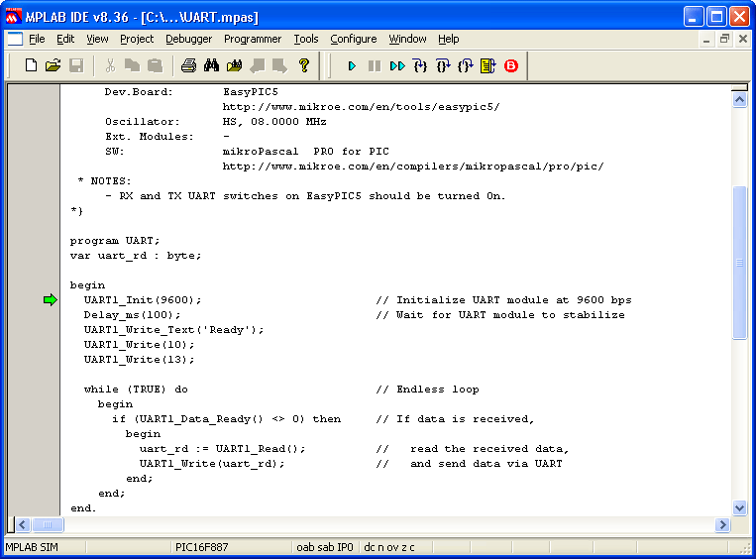This screenshot has height=559, width=756.
Task: Click the green program counter arrow
Action: coord(51,300)
